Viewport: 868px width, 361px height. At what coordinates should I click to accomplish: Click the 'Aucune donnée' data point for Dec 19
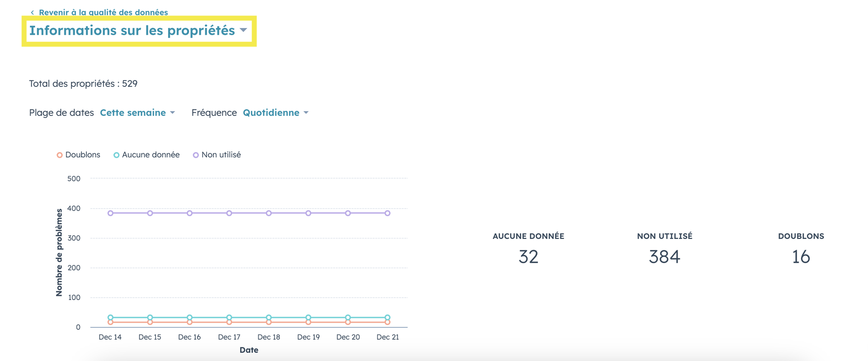tap(308, 318)
